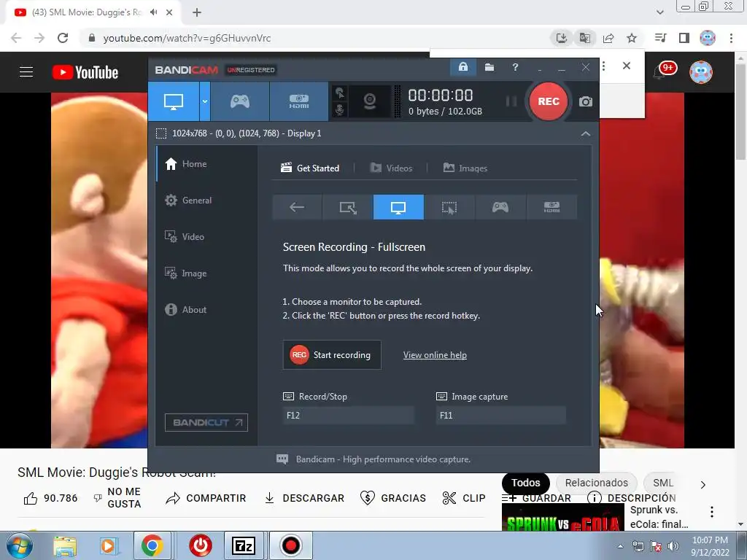Like the video with 90.786 likes

tap(50, 498)
